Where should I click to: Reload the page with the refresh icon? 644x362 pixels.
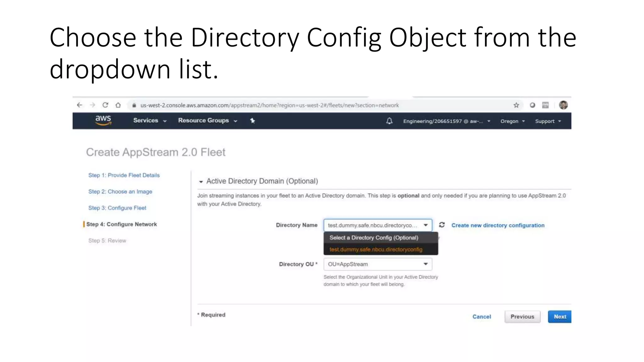(105, 105)
